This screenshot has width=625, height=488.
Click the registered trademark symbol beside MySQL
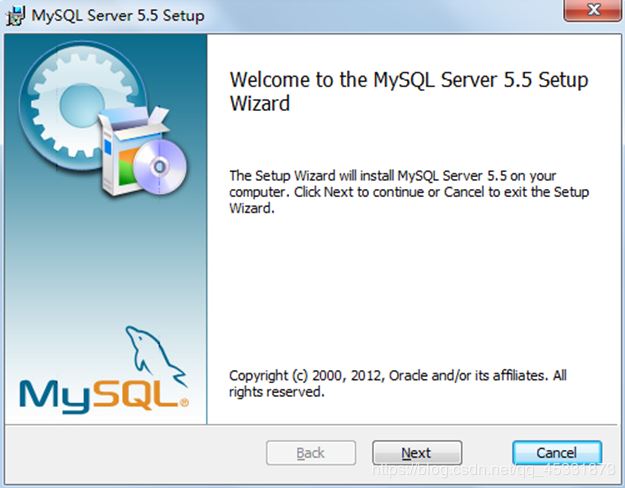185,404
